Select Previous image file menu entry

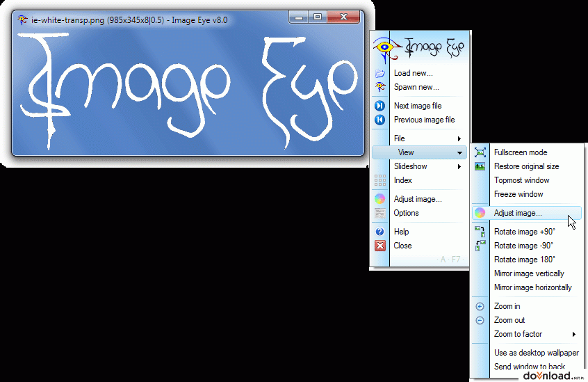click(419, 120)
